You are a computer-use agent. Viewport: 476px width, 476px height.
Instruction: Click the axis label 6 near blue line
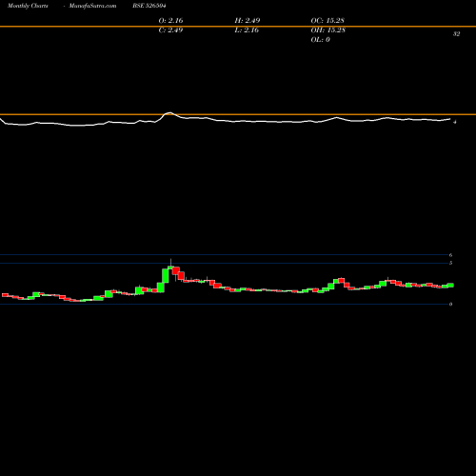point(450,255)
